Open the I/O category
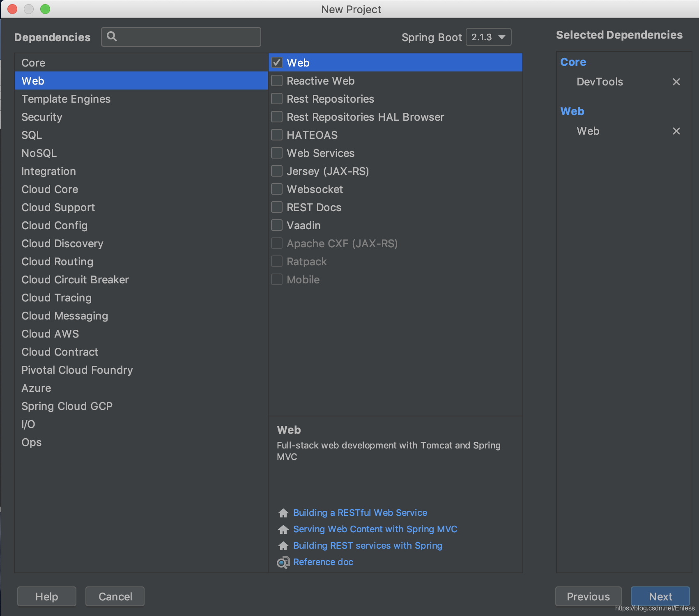The image size is (699, 616). point(141,424)
